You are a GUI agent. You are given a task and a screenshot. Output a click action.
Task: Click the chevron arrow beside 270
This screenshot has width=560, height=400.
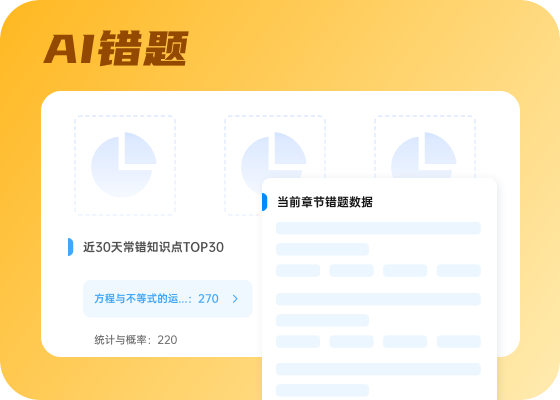coord(235,299)
